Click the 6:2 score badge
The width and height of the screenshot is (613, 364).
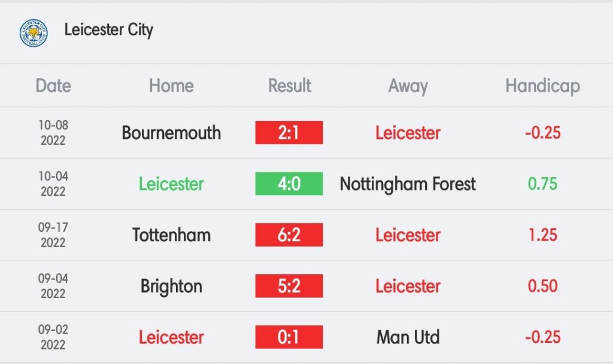(289, 235)
